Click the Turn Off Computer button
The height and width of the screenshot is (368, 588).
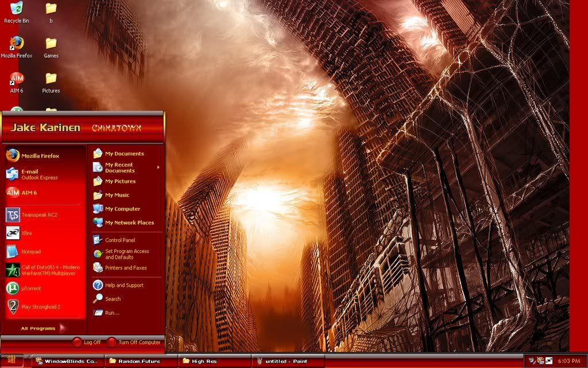pos(134,342)
